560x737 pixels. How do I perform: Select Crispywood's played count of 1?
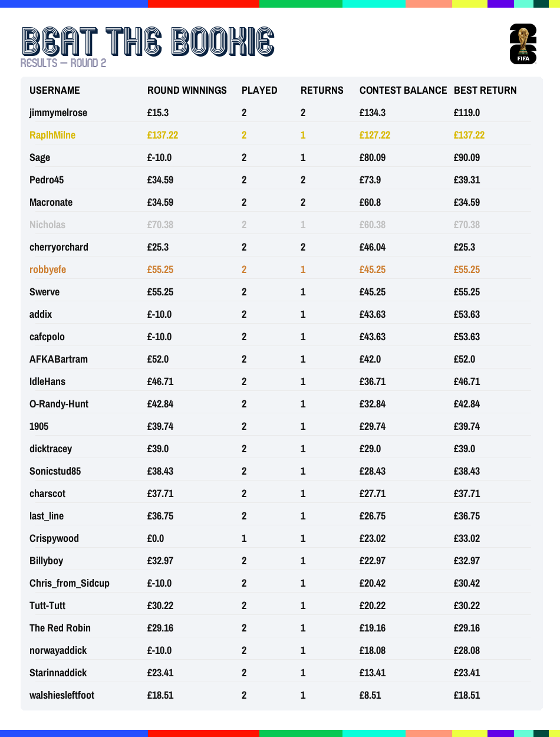pyautogui.click(x=244, y=538)
